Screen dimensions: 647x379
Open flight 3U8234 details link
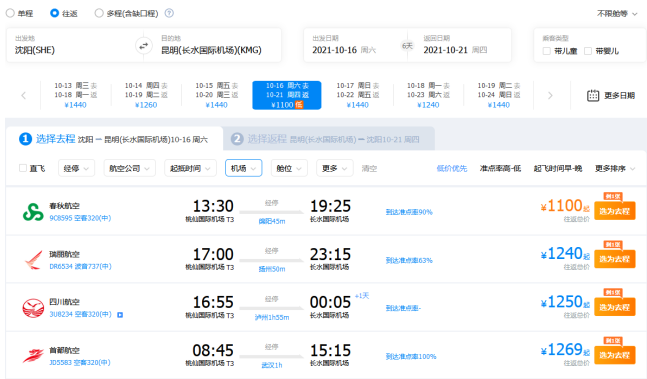pyautogui.click(x=80, y=314)
